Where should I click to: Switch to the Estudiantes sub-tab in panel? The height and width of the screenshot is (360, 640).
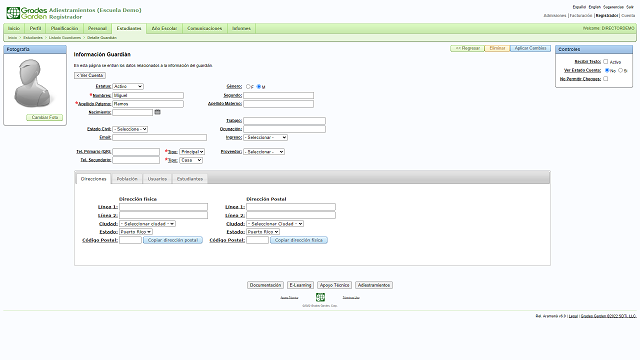click(x=190, y=179)
